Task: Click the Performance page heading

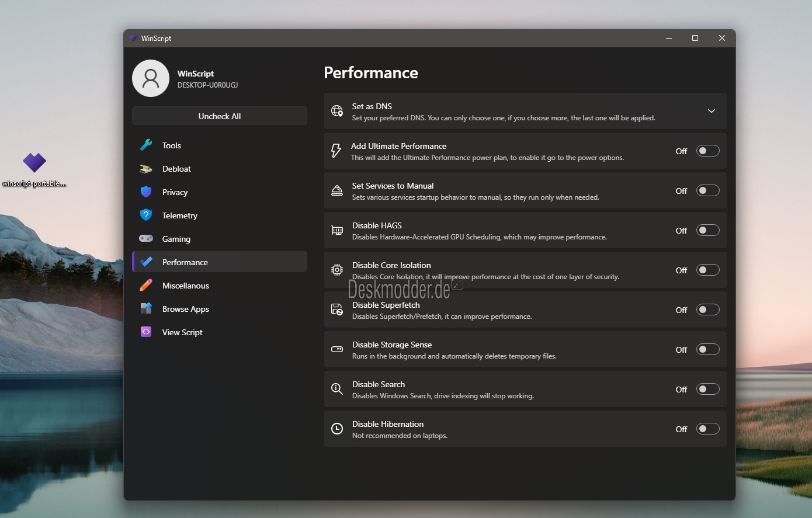Action: point(371,72)
